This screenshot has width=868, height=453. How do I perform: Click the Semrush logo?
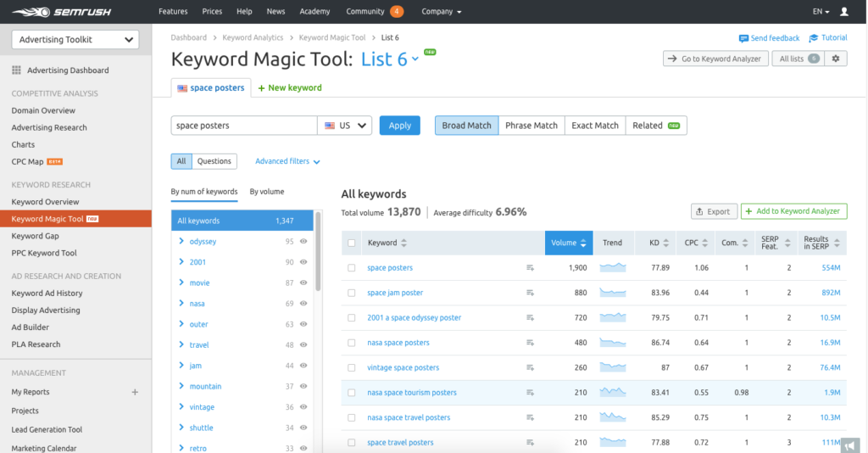pyautogui.click(x=61, y=12)
